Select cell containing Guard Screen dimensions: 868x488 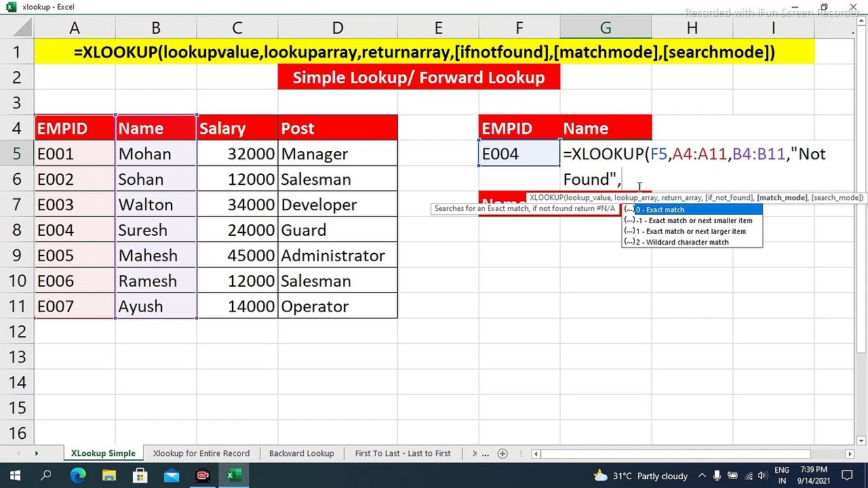[338, 230]
